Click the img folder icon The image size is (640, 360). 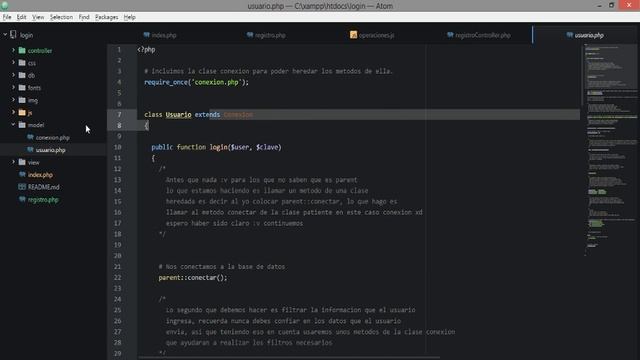22,100
